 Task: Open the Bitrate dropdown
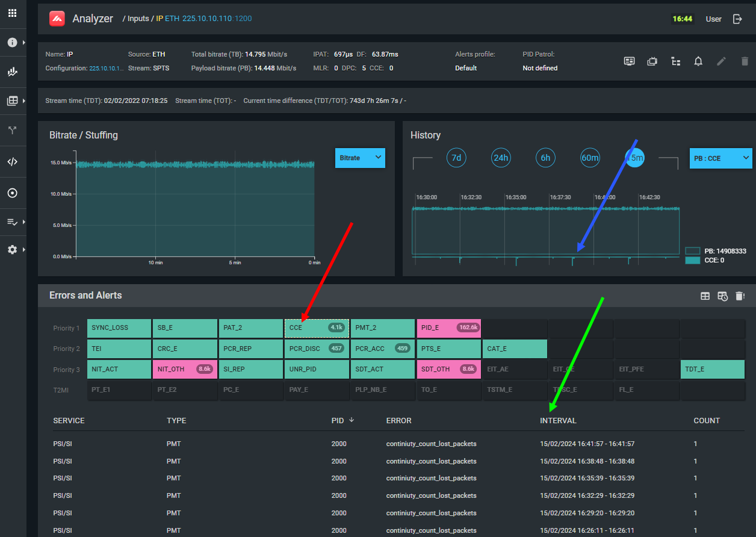coord(360,158)
